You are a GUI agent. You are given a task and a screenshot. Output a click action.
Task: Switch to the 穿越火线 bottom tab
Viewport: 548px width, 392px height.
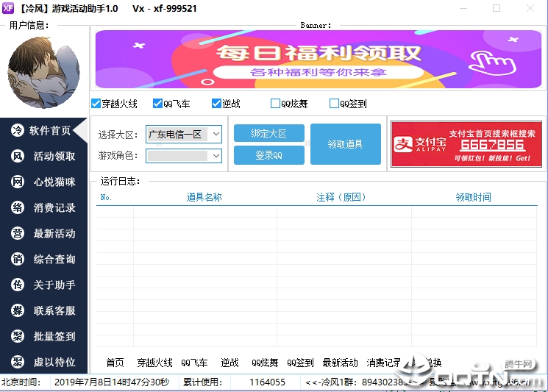pyautogui.click(x=154, y=363)
